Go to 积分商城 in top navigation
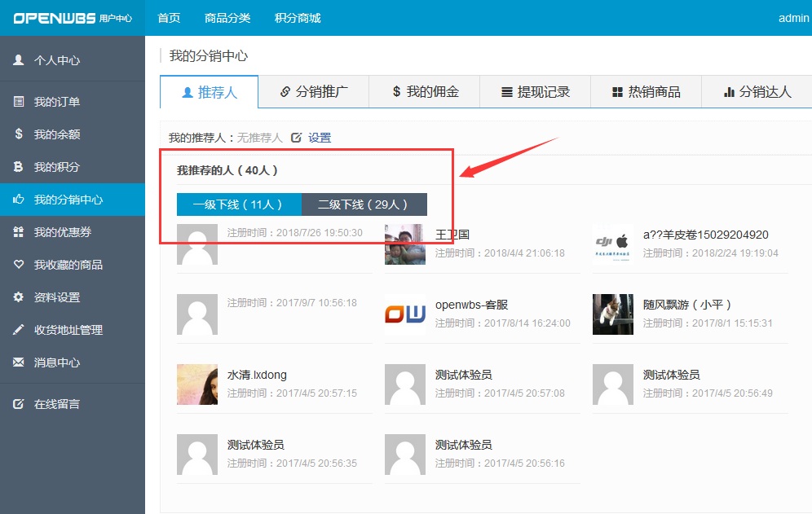The width and height of the screenshot is (812, 514). (298, 18)
